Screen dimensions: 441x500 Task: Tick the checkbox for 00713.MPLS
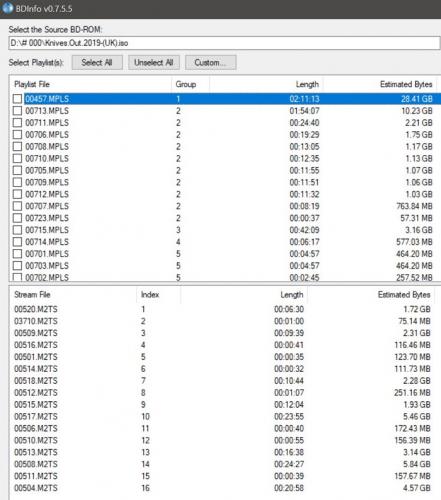point(17,111)
